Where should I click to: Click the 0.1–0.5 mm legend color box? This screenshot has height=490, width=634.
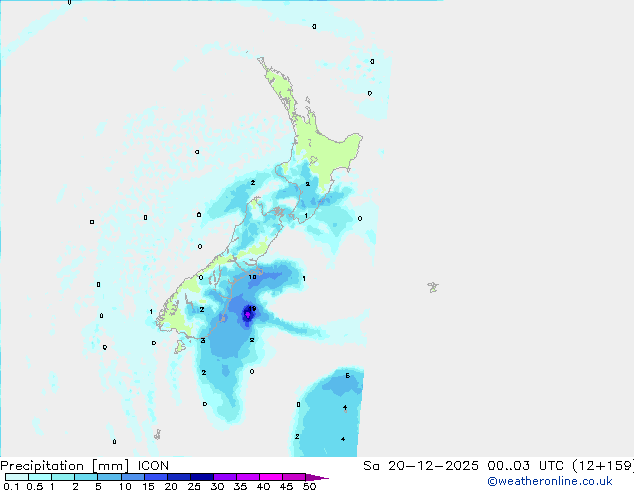17,477
